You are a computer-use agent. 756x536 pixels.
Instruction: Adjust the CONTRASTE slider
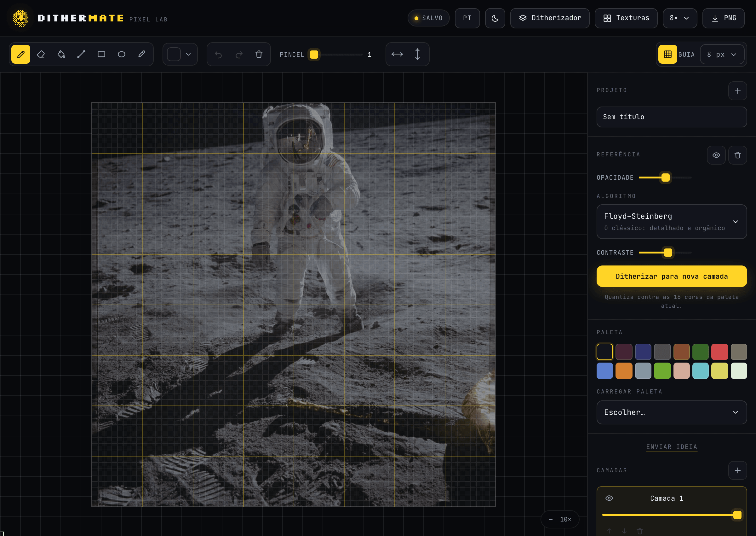pos(665,253)
